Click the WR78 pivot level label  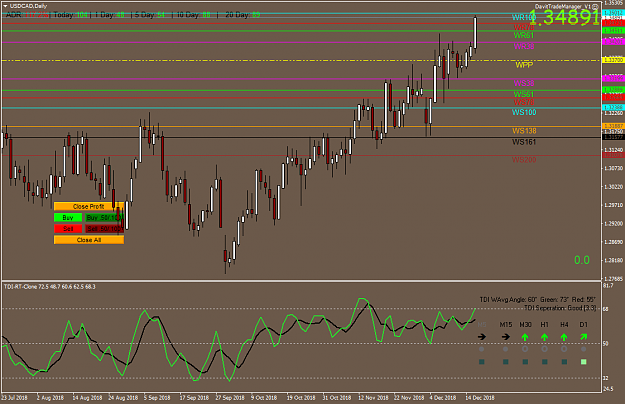pyautogui.click(x=524, y=27)
